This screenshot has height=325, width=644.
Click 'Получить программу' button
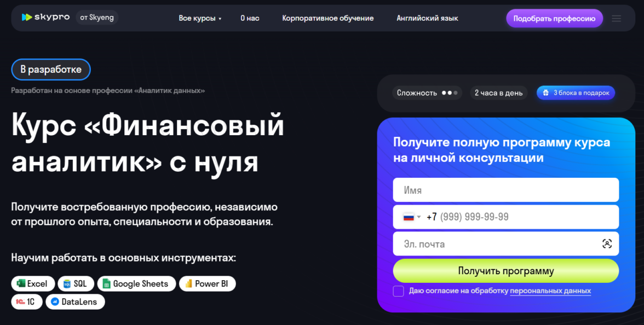(505, 271)
